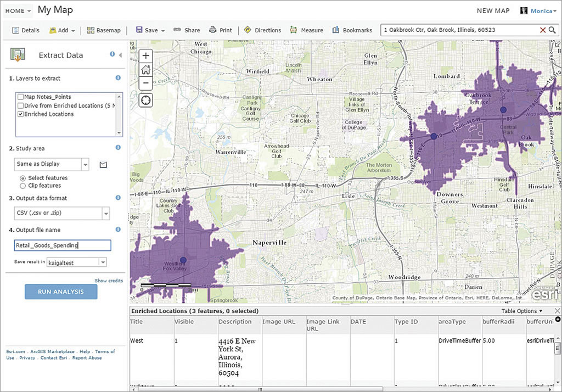This screenshot has width=562, height=392.
Task: Open the Directions tool
Action: click(262, 31)
